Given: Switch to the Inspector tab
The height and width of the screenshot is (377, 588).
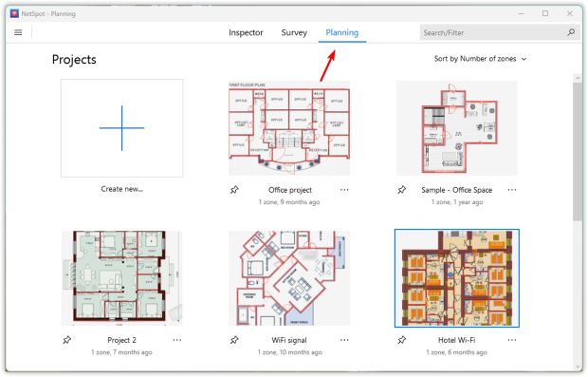Looking at the screenshot, I should pos(246,32).
